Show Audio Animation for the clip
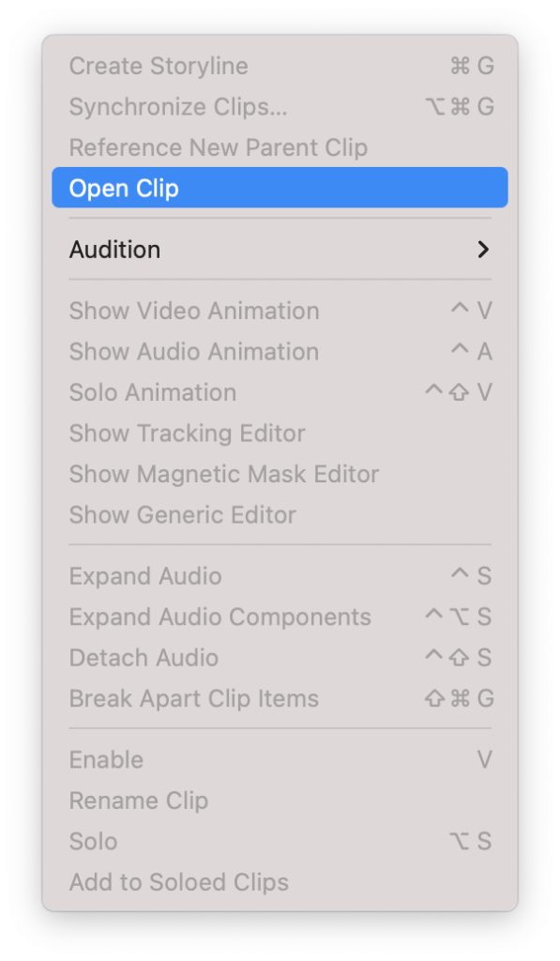560x961 pixels. pos(194,351)
